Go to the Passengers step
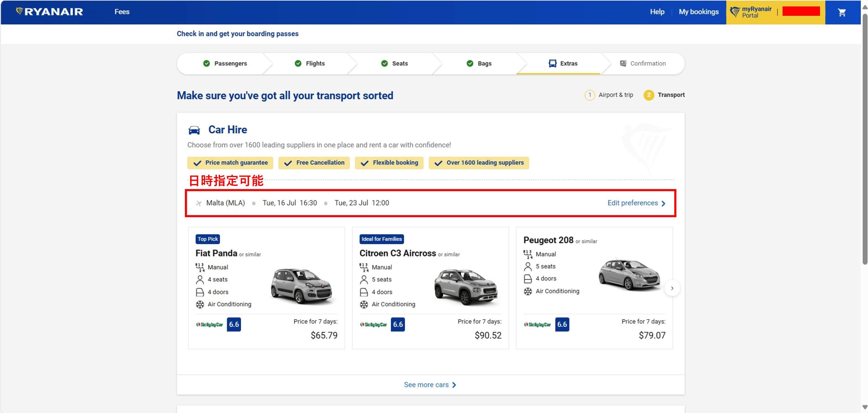The height and width of the screenshot is (413, 868). (225, 64)
